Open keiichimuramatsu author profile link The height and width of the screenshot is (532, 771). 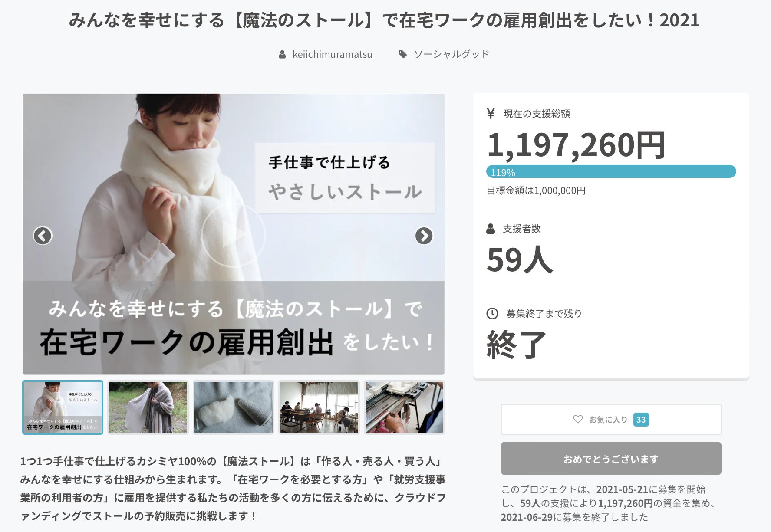[x=333, y=54]
